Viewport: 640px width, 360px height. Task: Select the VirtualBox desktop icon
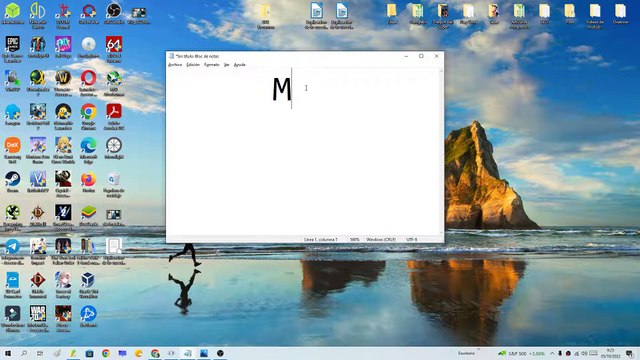pyautogui.click(x=89, y=284)
